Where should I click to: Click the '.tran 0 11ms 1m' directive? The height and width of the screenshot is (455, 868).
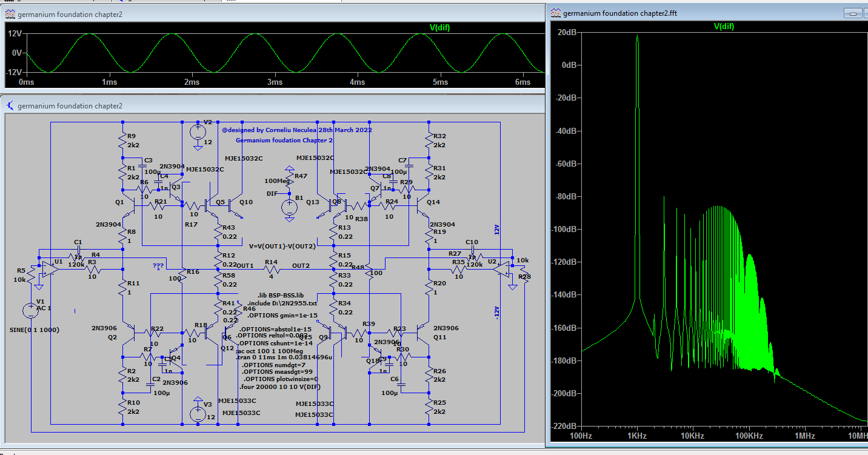click(x=284, y=357)
